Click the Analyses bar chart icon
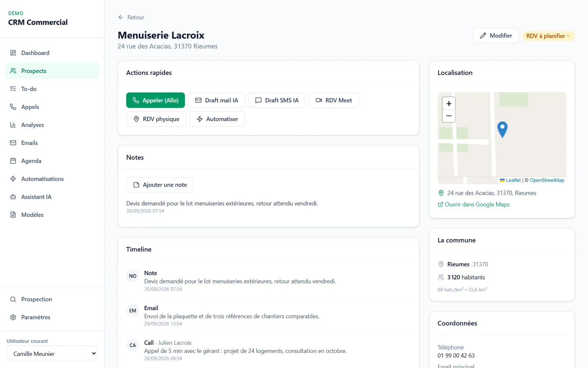This screenshot has width=588, height=368. [x=13, y=125]
